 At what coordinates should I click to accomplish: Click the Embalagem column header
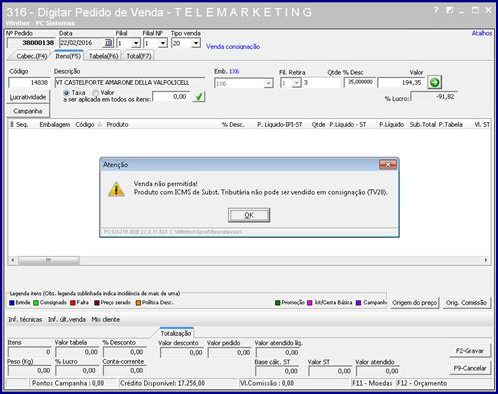pos(55,125)
